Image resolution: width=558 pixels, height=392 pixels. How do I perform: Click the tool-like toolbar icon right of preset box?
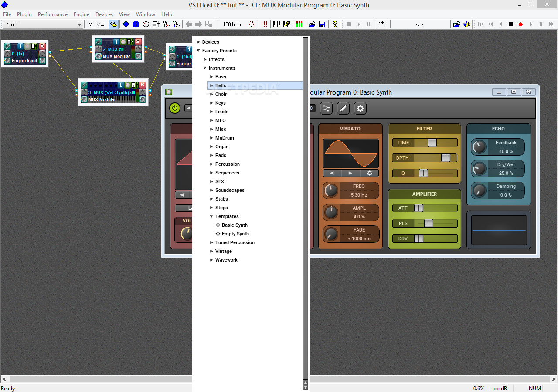pos(91,24)
